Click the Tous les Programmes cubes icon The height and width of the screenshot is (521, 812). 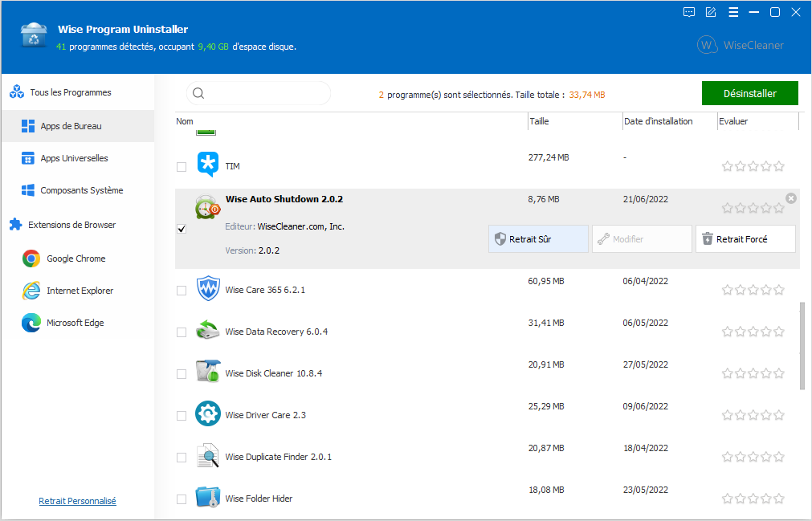[17, 92]
